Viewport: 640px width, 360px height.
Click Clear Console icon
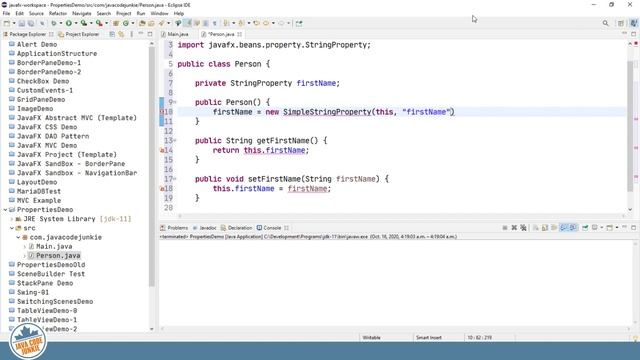(x=536, y=228)
